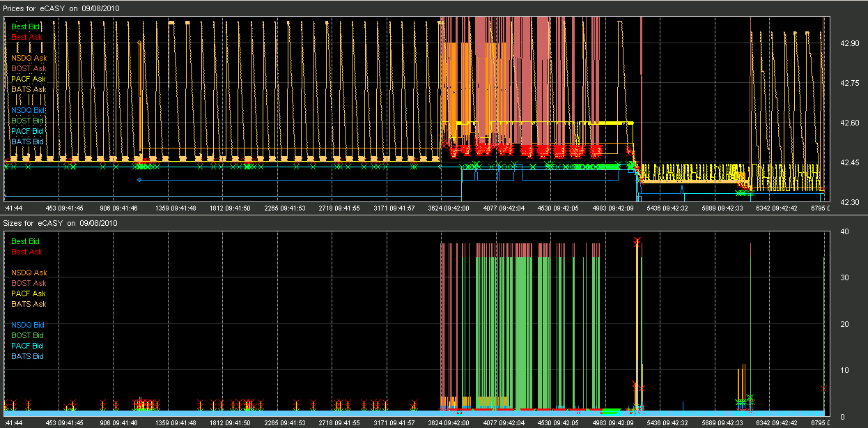Pick 'PACF Ask' legend in Sizes chart
This screenshot has width=868, height=428.
coord(29,293)
